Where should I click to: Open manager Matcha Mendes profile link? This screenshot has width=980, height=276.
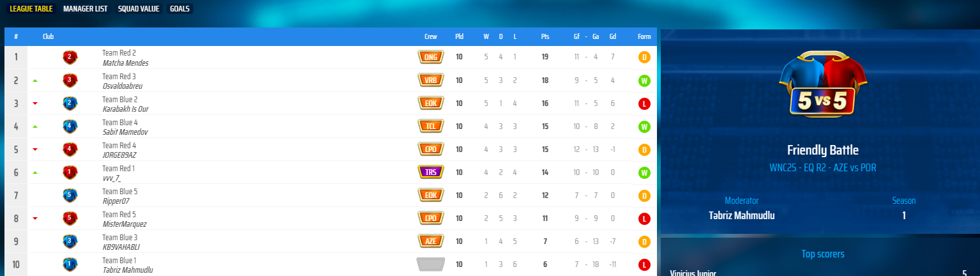click(x=125, y=63)
